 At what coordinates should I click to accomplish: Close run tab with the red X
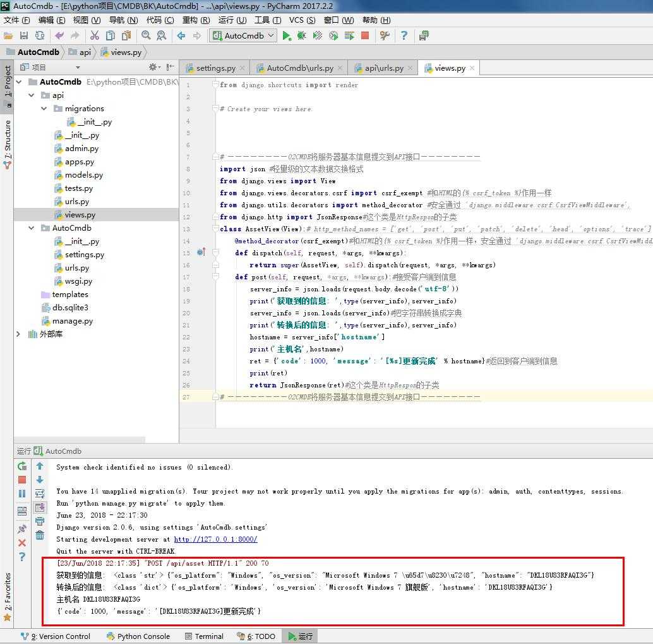coord(22,543)
